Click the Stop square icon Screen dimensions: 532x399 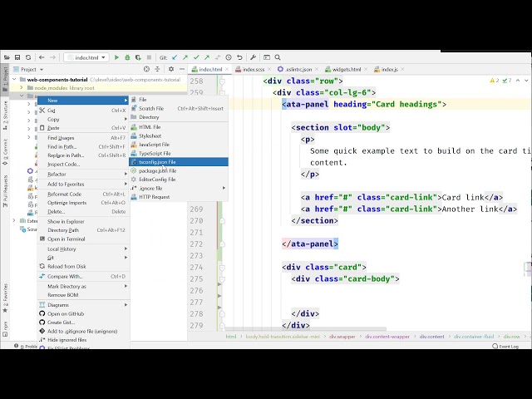click(149, 57)
